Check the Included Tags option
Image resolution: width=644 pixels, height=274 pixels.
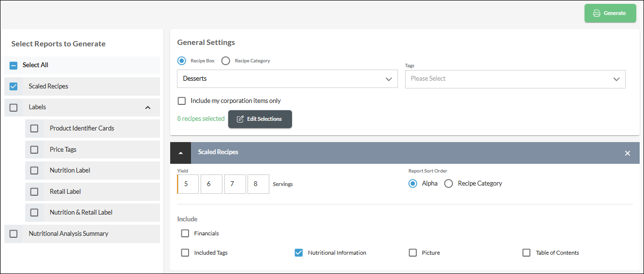coord(185,253)
